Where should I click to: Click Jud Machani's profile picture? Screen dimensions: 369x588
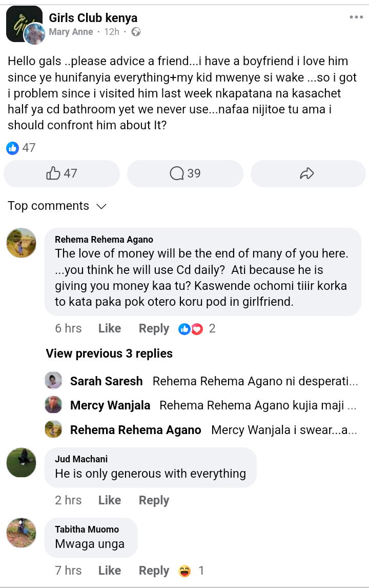21,462
